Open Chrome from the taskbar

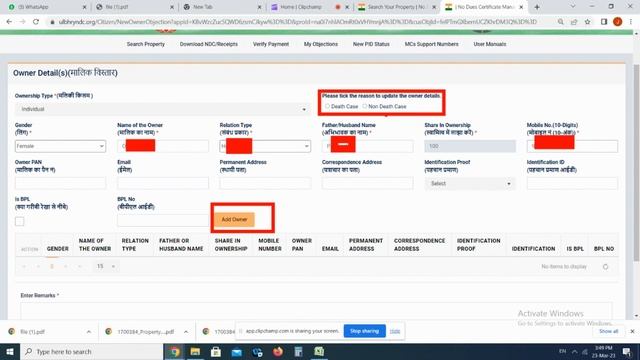[x=175, y=351]
